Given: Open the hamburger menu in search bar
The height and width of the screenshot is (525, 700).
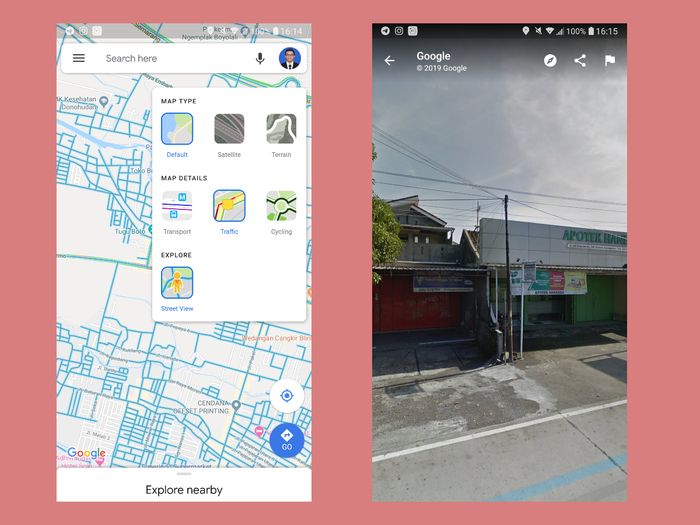Looking at the screenshot, I should [x=79, y=58].
